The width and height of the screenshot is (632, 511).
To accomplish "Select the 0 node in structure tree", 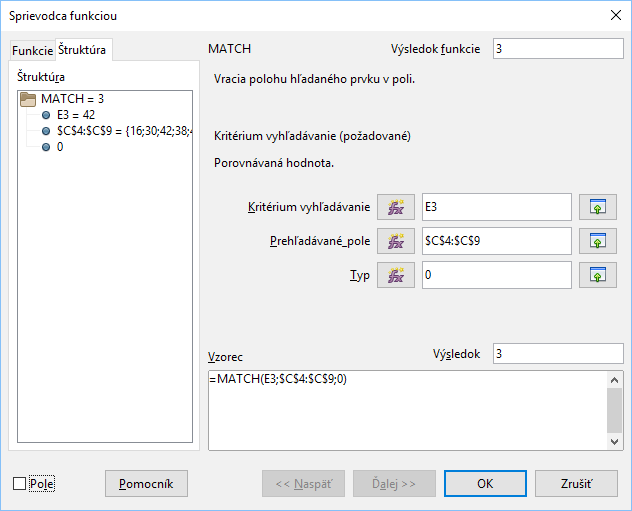I will tap(60, 147).
